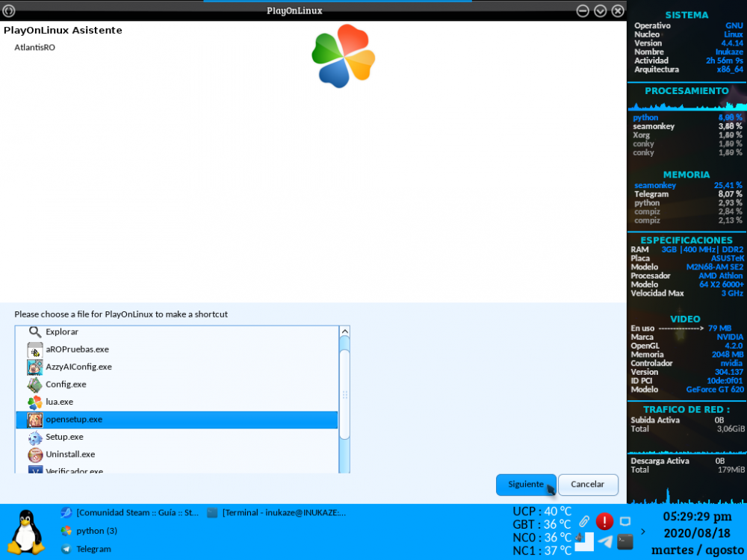Click the red exclamation tray icon
Screen dimensions: 747x560
coord(604,521)
